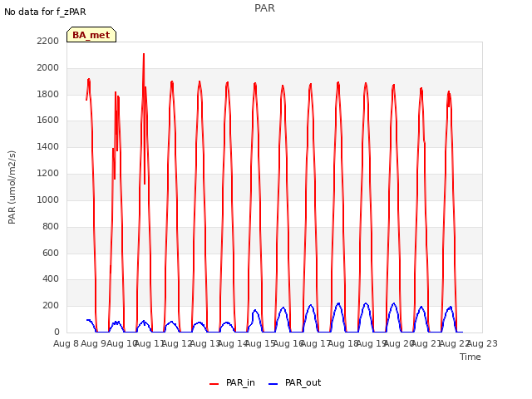Click the 2000 y-axis tick label

pyautogui.click(x=48, y=67)
